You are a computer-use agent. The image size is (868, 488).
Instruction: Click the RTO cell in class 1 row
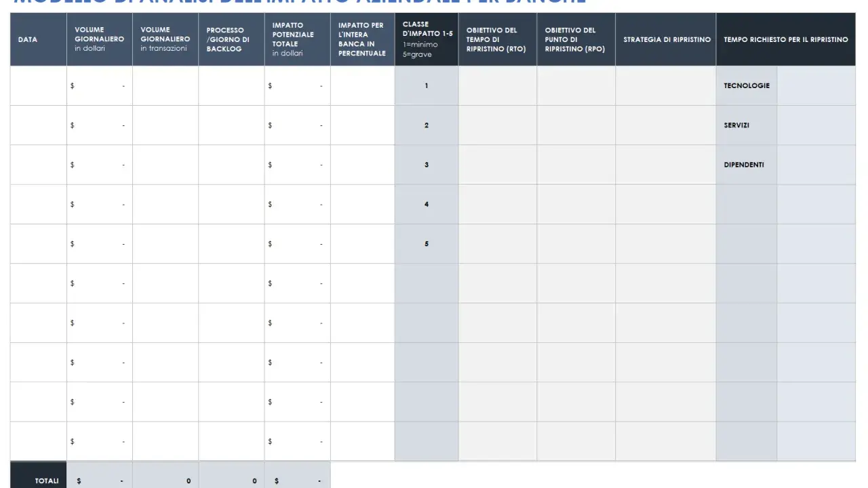click(x=498, y=86)
